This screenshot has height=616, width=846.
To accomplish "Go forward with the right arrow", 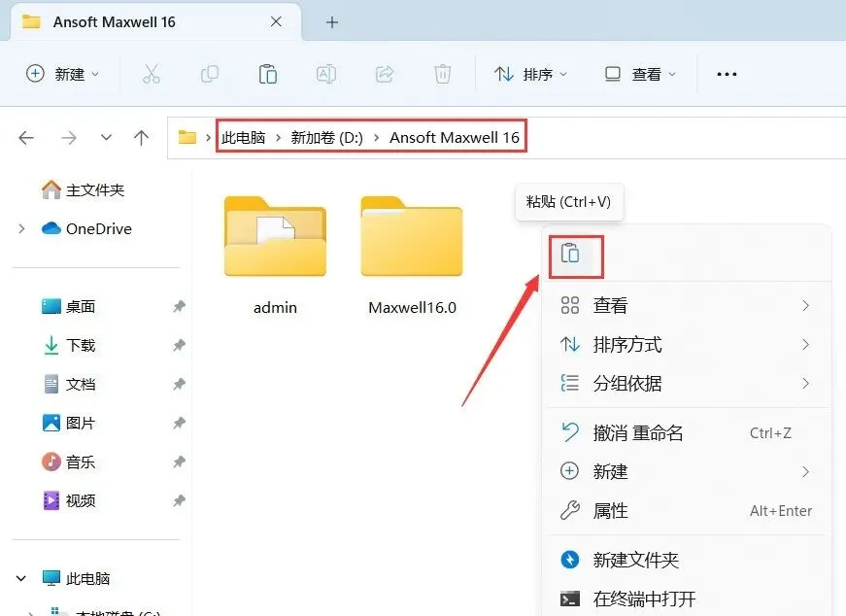I will point(69,138).
